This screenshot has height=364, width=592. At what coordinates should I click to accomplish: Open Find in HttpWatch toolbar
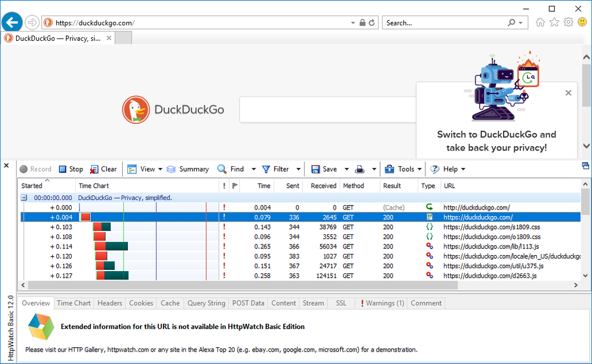coord(231,169)
